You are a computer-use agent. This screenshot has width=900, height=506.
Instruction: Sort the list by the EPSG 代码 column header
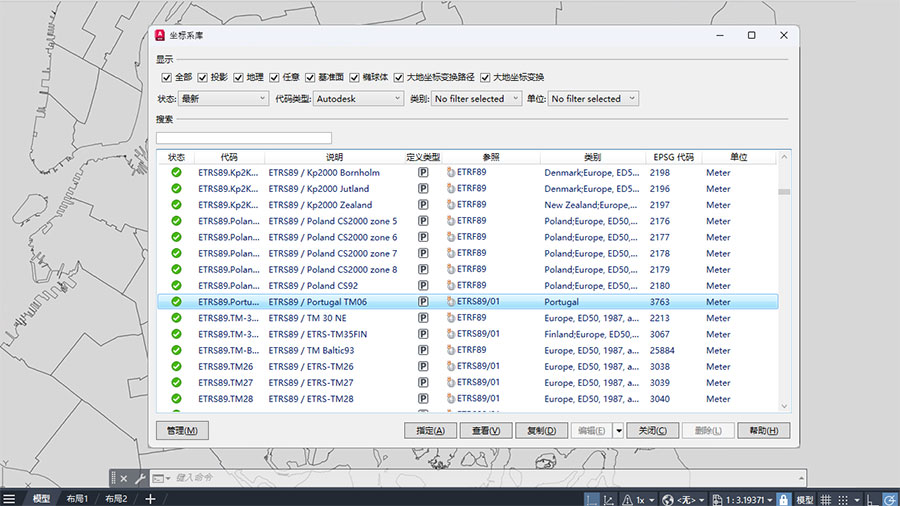pos(674,157)
